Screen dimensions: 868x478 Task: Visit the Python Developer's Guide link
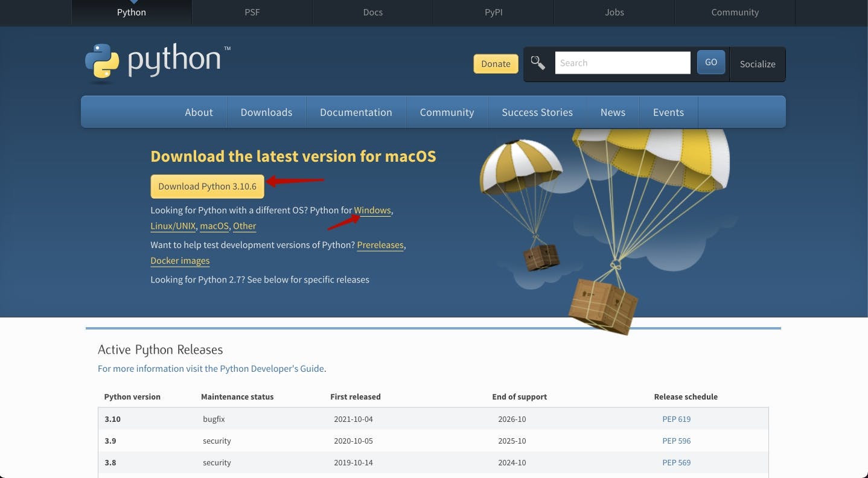click(x=211, y=369)
